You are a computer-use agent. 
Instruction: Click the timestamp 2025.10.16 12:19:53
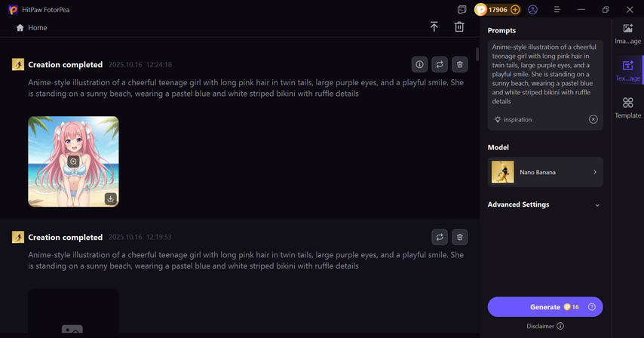(x=140, y=237)
